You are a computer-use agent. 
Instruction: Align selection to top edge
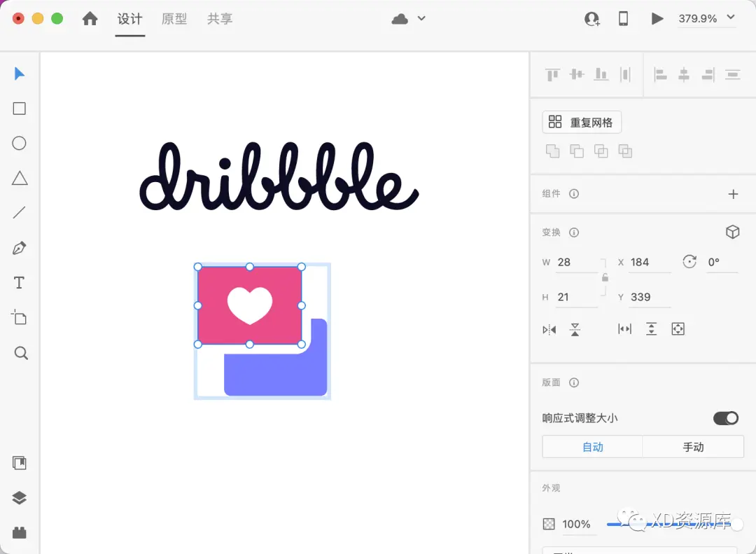(552, 75)
